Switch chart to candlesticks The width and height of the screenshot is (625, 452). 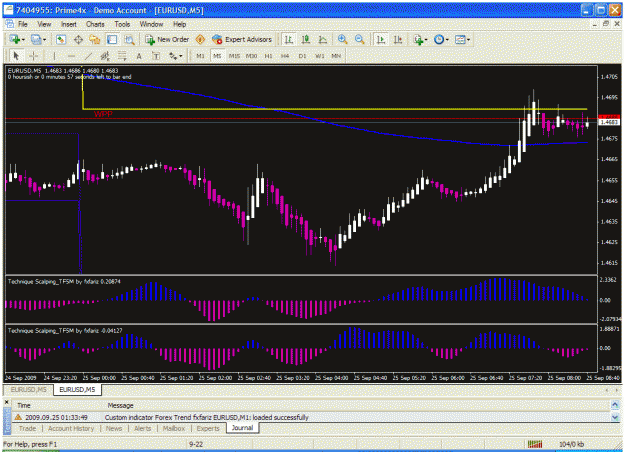tap(306, 39)
